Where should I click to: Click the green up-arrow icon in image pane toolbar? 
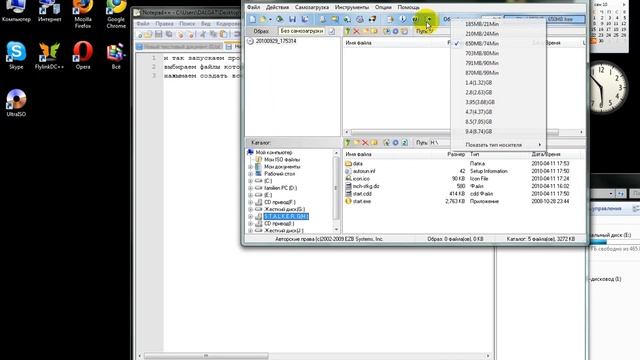pyautogui.click(x=347, y=31)
